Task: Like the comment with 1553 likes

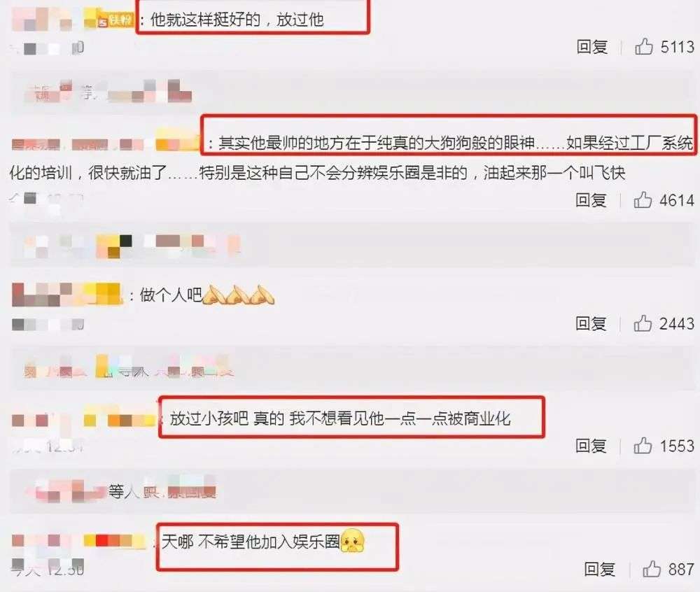Action: (x=643, y=446)
